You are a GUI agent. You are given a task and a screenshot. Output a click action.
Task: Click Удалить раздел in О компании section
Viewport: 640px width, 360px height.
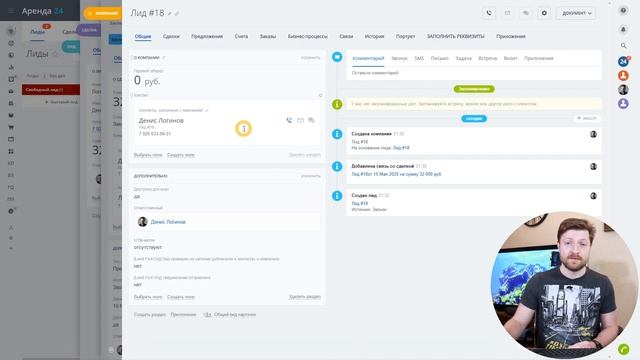[304, 155]
